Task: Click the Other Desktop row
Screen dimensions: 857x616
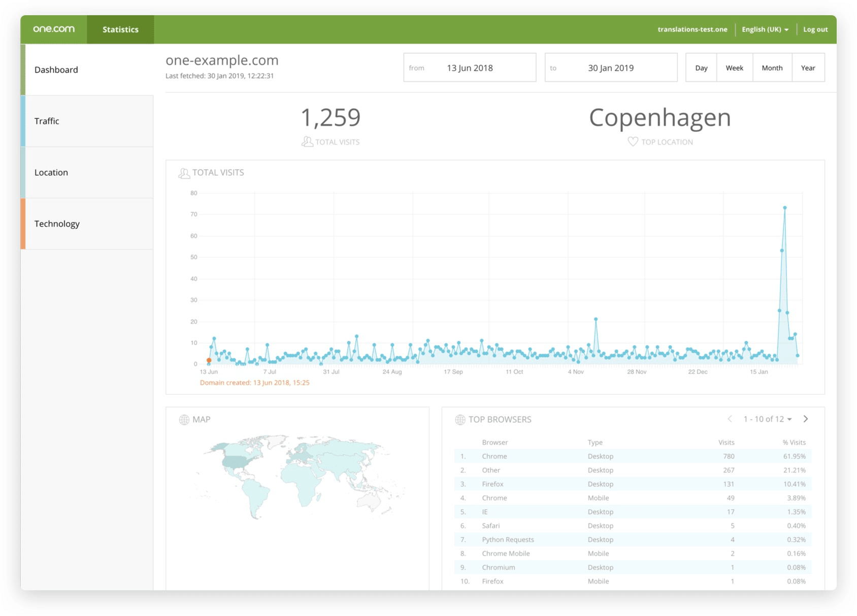Action: 633,470
